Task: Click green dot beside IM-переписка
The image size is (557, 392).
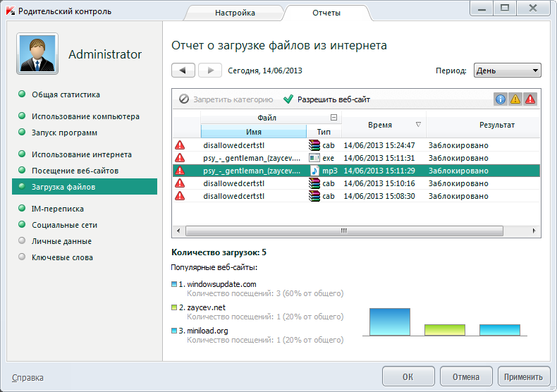Action: coord(22,208)
